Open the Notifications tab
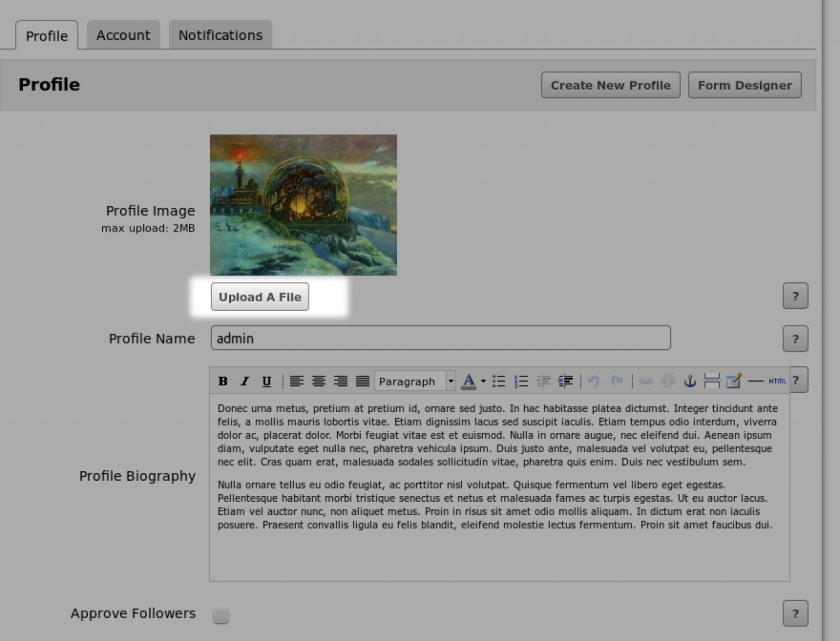The height and width of the screenshot is (641, 840). click(220, 35)
